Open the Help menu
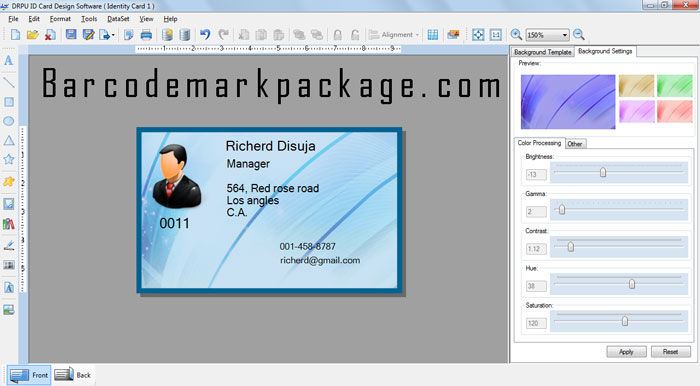The width and height of the screenshot is (700, 386). tap(170, 19)
